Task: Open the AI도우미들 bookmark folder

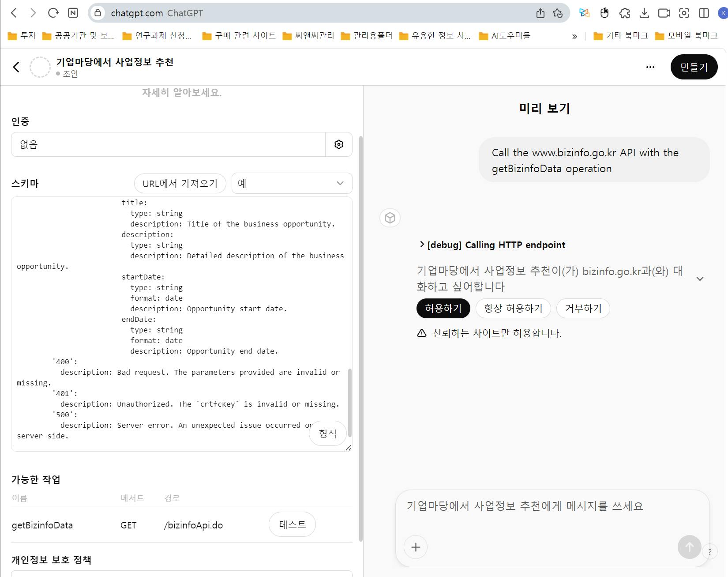Action: coord(505,36)
